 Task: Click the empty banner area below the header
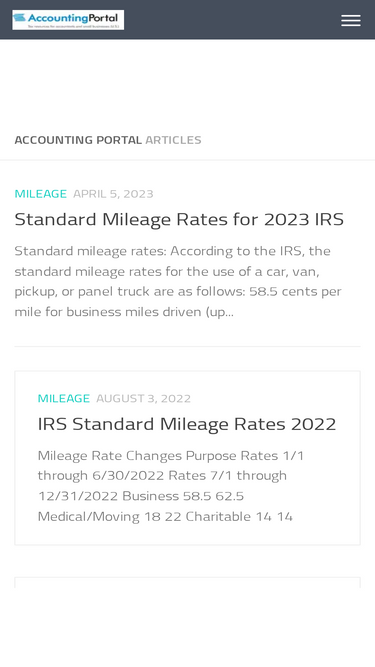point(188,81)
